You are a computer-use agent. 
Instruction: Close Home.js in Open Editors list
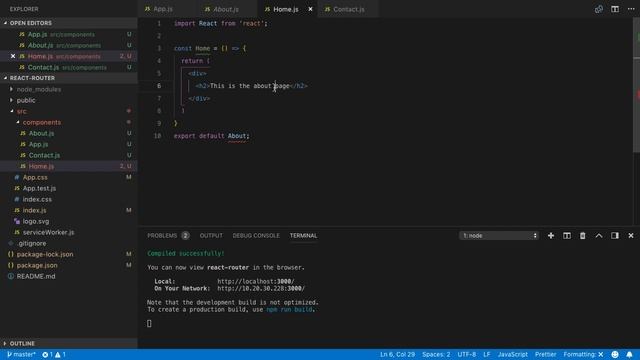click(x=13, y=56)
